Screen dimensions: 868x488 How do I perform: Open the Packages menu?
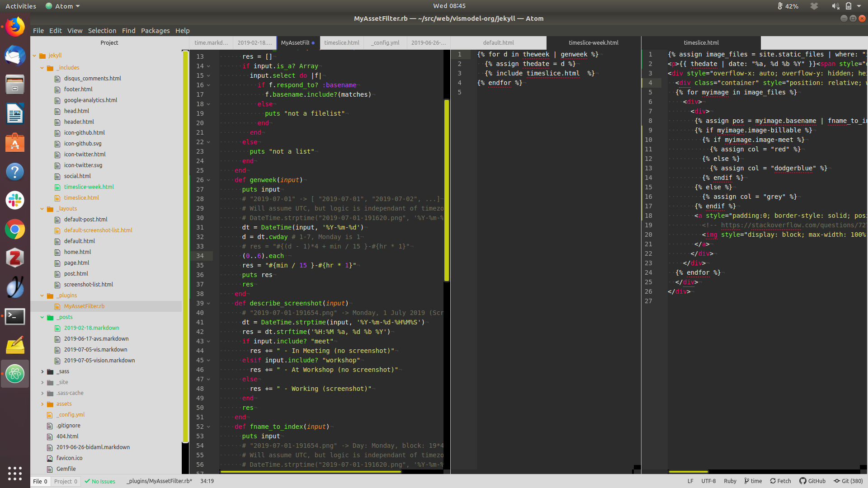point(155,31)
